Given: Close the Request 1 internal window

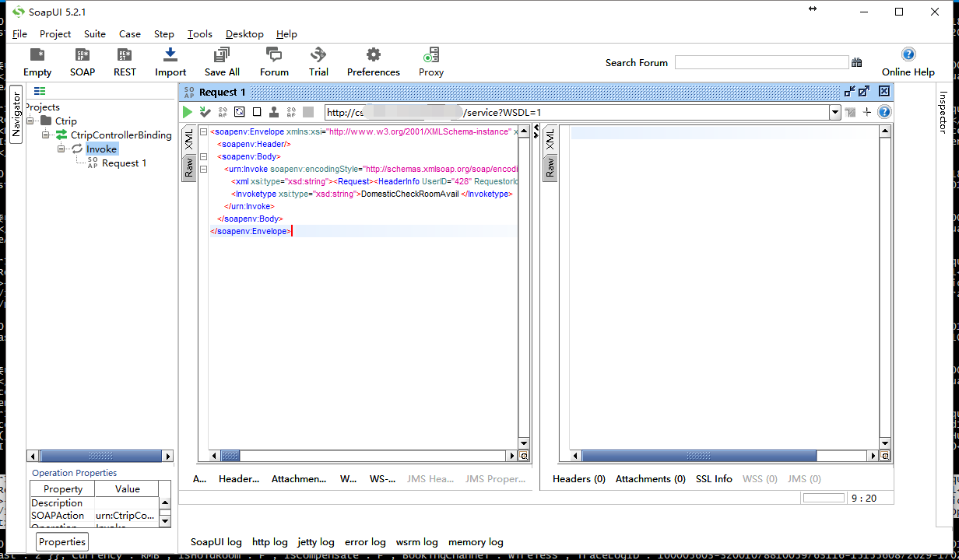Looking at the screenshot, I should pyautogui.click(x=884, y=91).
